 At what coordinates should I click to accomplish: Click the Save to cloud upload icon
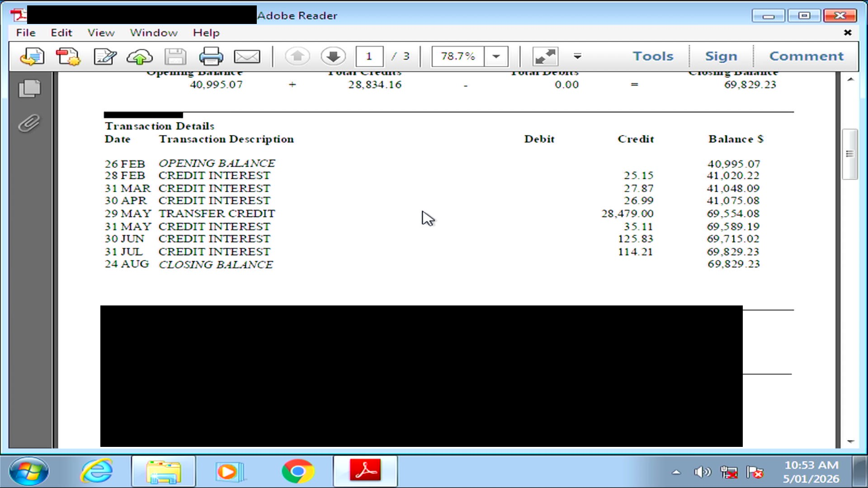coord(140,57)
